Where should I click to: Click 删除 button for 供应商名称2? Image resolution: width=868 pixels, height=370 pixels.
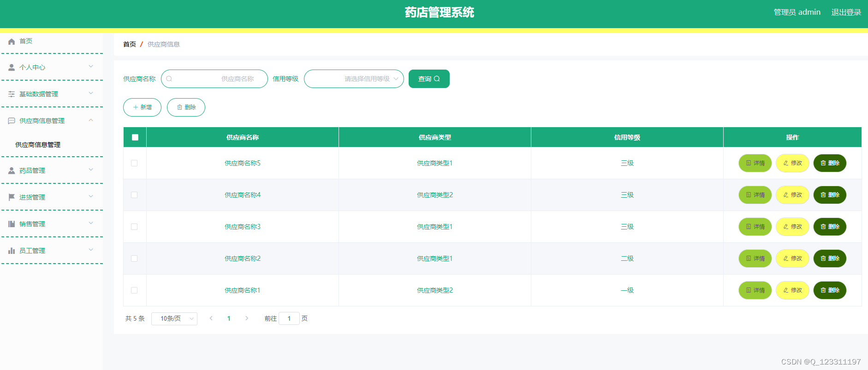click(x=830, y=258)
